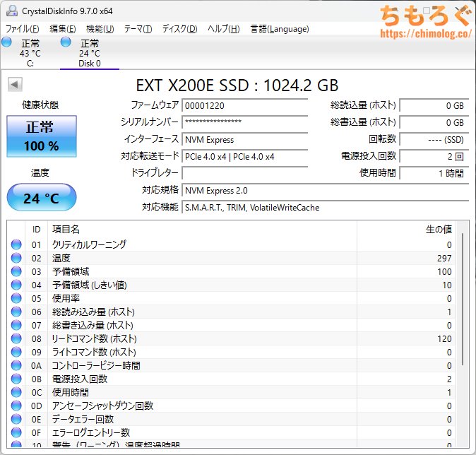This screenshot has height=455, width=476.
Task: Select the 使用率 attribute name
Action: pos(66,298)
